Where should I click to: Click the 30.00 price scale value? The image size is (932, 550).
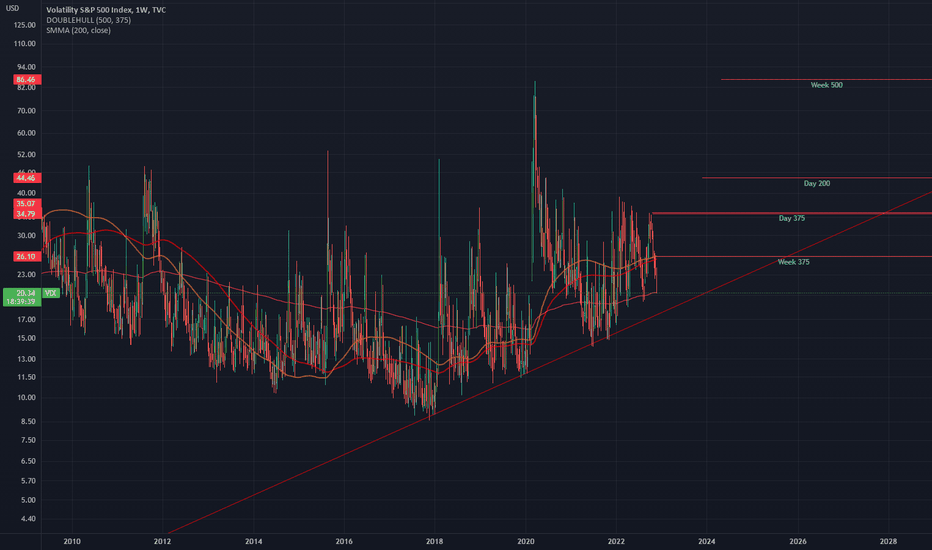[26, 235]
